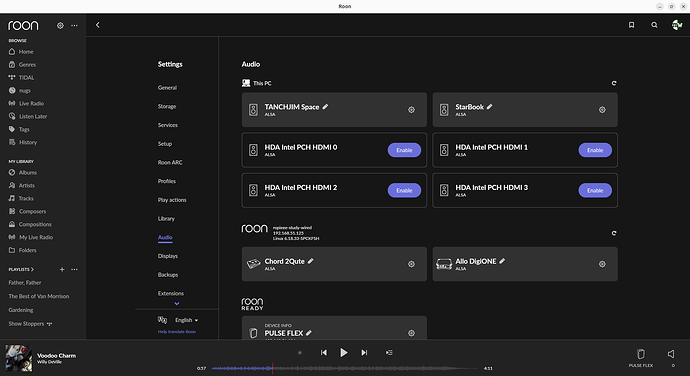Open Genres in sidebar
Screen dimensions: 690x376
click(22, 65)
